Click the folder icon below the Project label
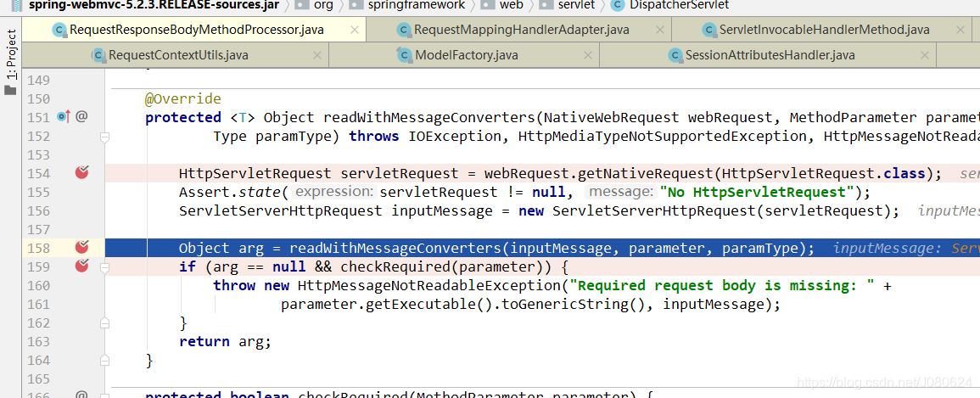 (10, 90)
